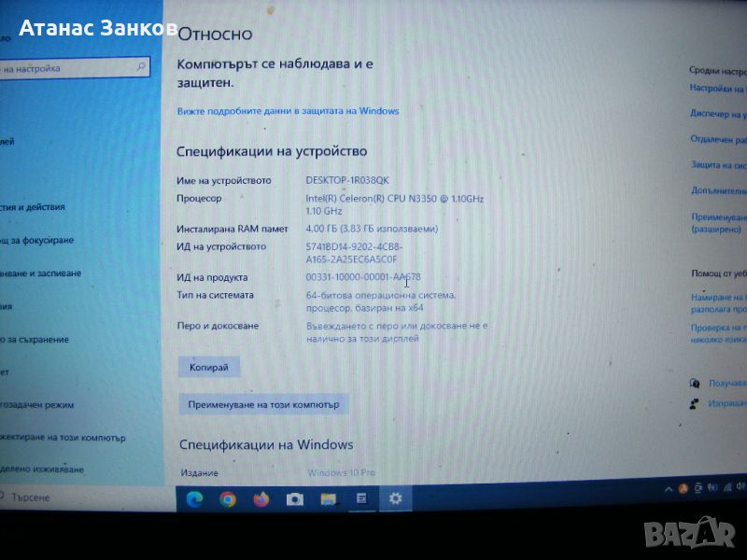The height and width of the screenshot is (560, 747).
Task: Click the taskbar Търсене search box
Action: click(88, 497)
